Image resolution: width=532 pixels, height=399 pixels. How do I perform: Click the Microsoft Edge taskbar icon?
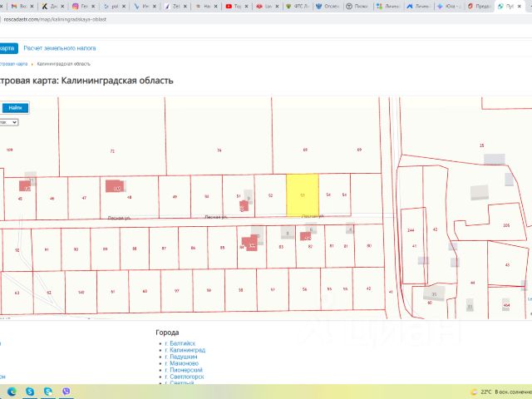12,391
